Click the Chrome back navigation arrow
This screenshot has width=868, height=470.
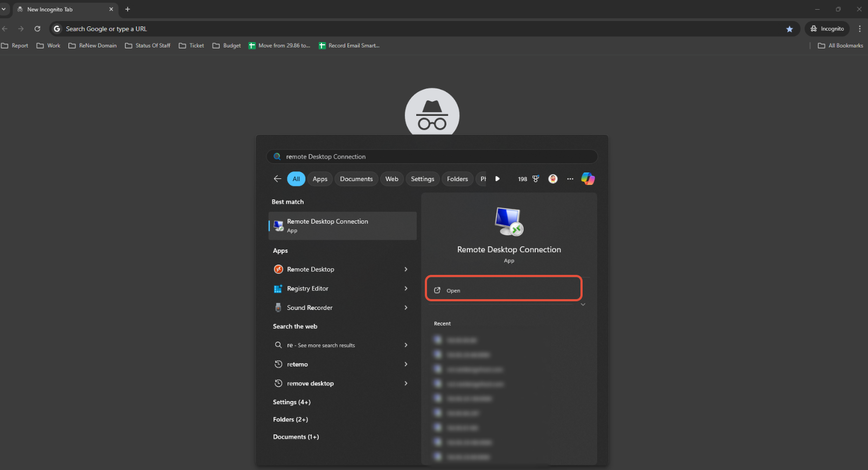coord(5,29)
